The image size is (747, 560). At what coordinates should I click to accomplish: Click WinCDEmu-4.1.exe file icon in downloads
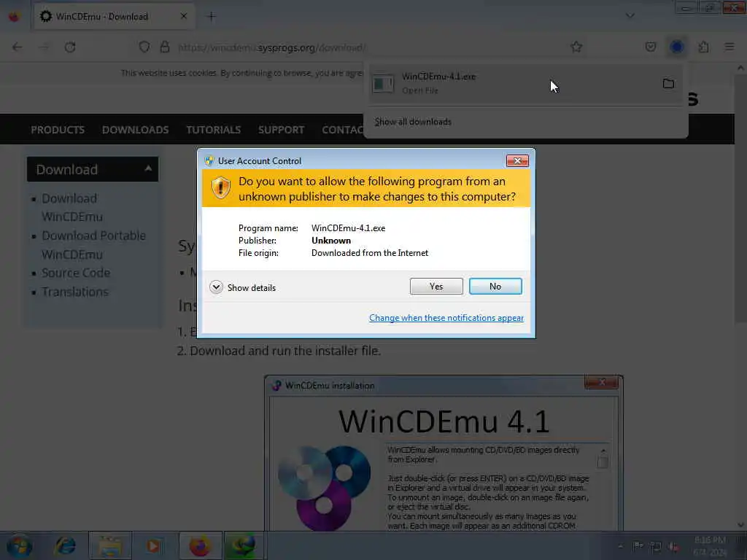383,84
